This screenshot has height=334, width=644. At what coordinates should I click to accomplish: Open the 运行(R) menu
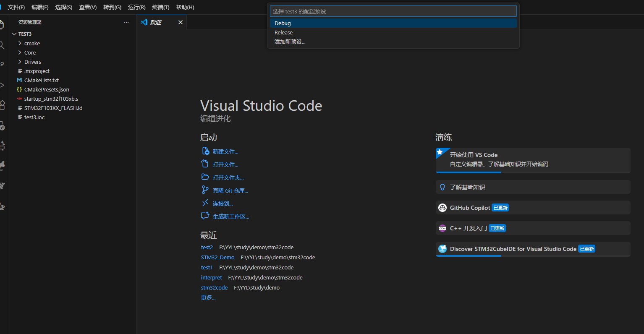tap(137, 7)
